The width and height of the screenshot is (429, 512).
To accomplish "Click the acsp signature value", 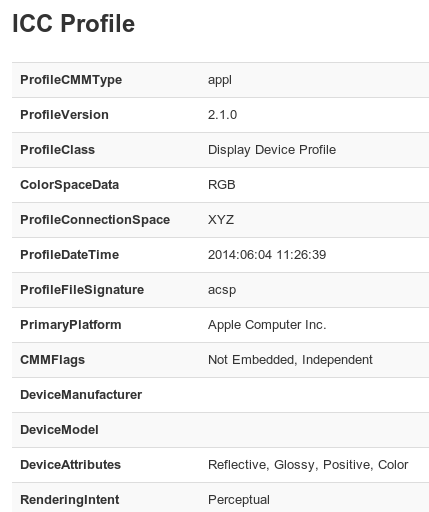I will tap(222, 290).
